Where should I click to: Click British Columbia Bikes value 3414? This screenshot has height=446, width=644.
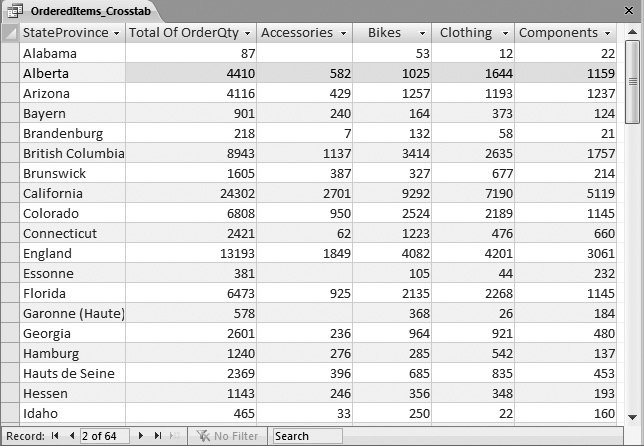392,154
